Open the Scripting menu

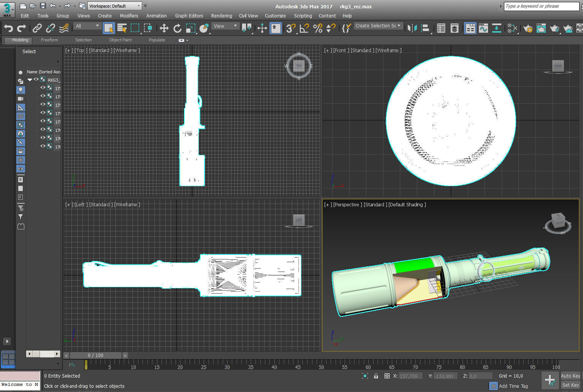(303, 16)
